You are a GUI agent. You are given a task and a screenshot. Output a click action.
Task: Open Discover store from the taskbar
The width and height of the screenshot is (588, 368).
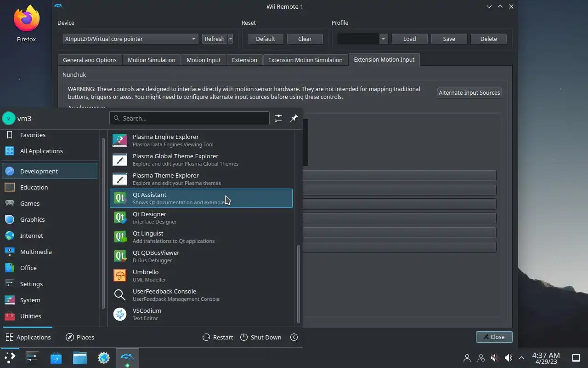(x=56, y=358)
